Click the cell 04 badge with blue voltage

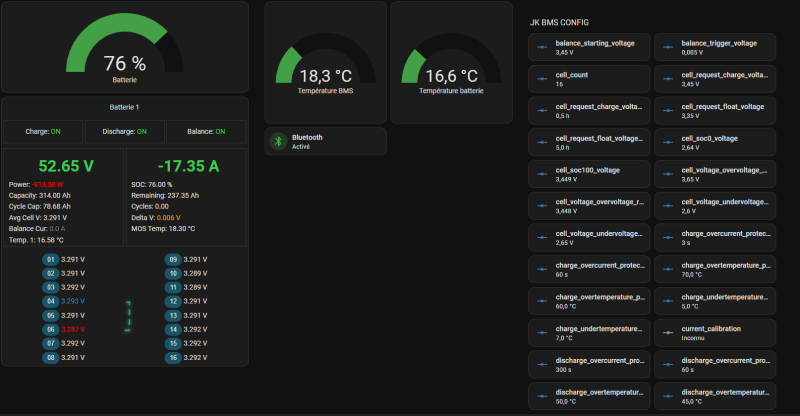tap(51, 301)
